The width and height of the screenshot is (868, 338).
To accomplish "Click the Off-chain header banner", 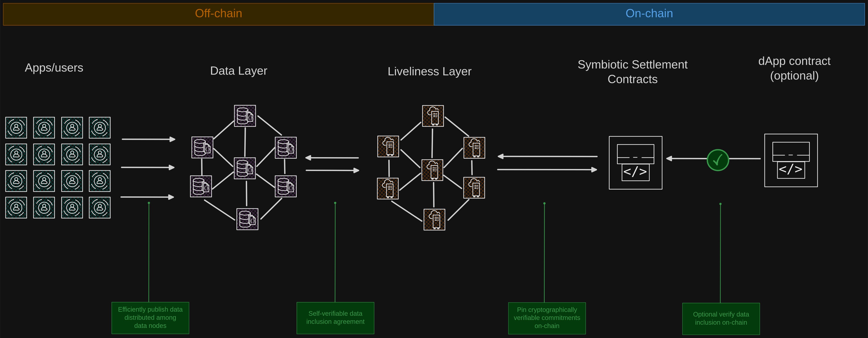I will coord(218,14).
